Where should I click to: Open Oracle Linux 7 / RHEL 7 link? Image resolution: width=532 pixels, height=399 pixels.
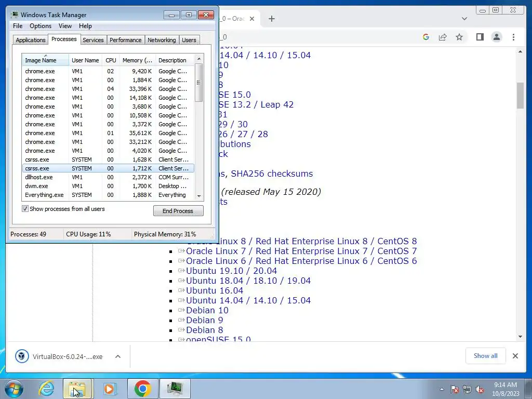[x=301, y=251]
